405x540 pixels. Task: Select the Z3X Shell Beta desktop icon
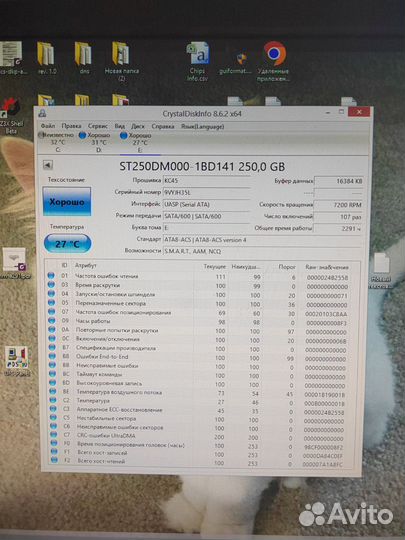click(10, 116)
